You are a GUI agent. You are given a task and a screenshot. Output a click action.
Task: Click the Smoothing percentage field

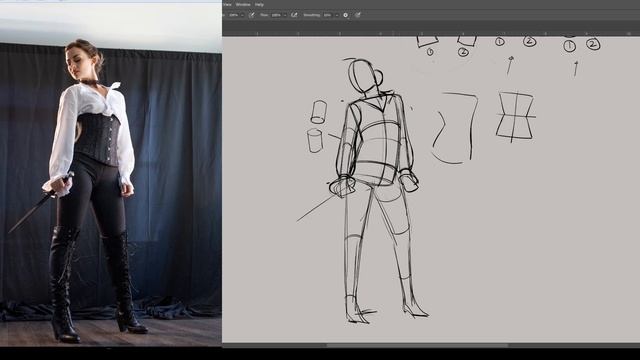(x=328, y=15)
